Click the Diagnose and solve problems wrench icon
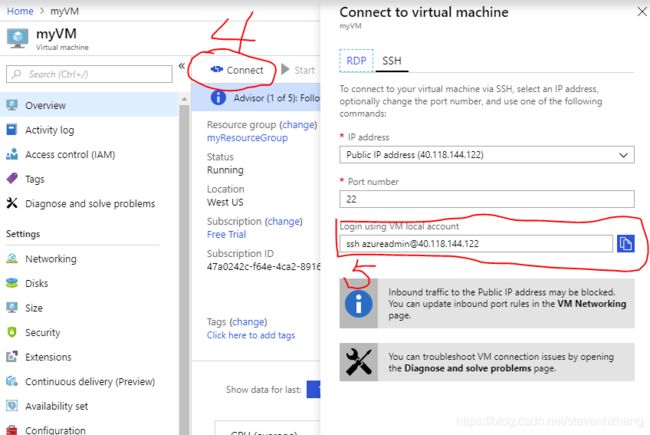 pyautogui.click(x=12, y=203)
